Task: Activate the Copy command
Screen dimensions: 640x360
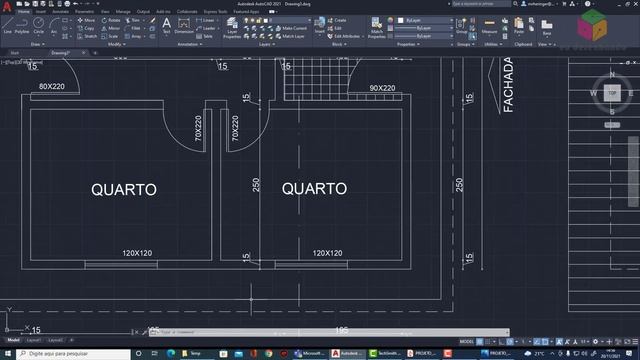Action: point(86,28)
